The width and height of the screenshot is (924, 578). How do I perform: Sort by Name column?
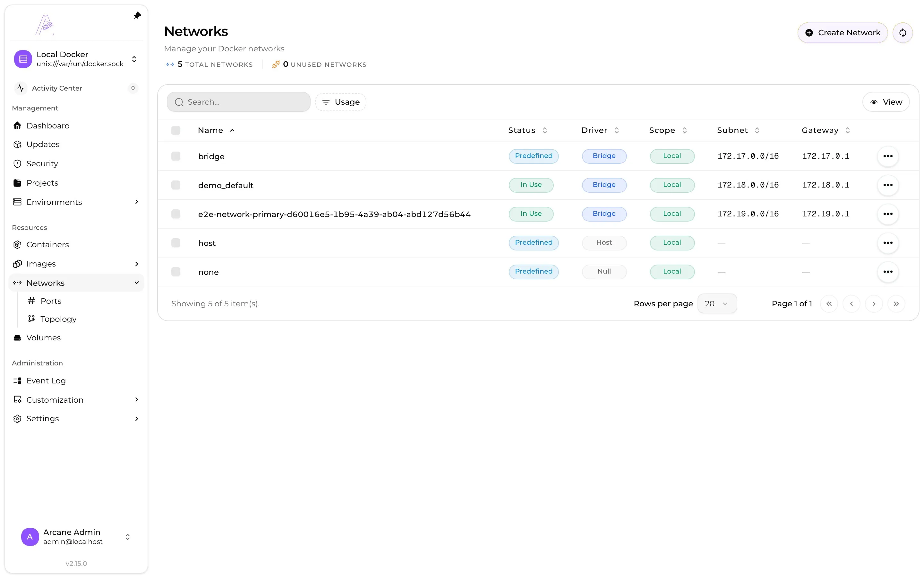point(217,130)
